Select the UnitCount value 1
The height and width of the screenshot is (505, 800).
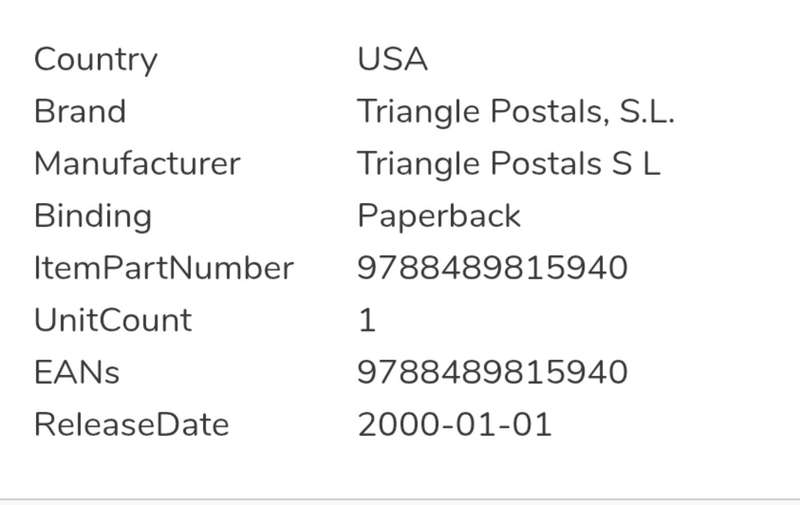367,320
